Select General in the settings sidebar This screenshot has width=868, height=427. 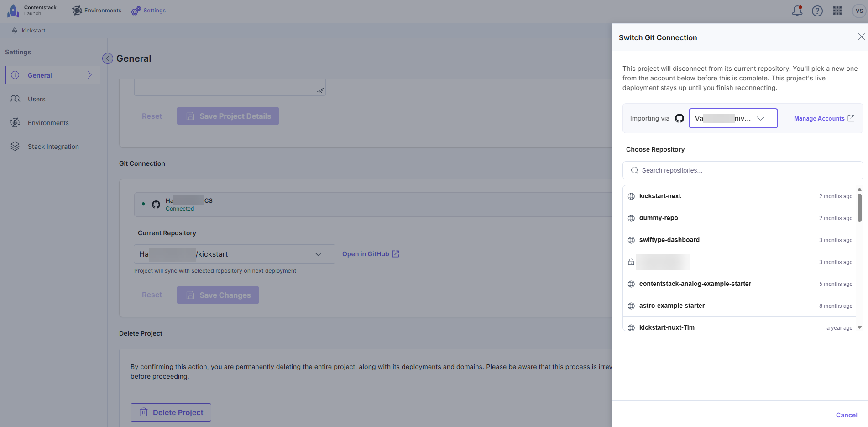[52, 75]
